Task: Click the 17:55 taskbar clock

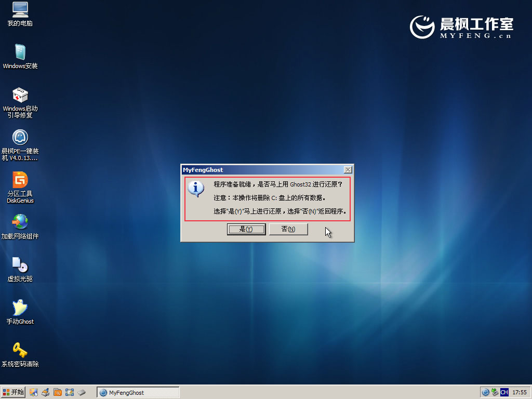Action: (520, 392)
